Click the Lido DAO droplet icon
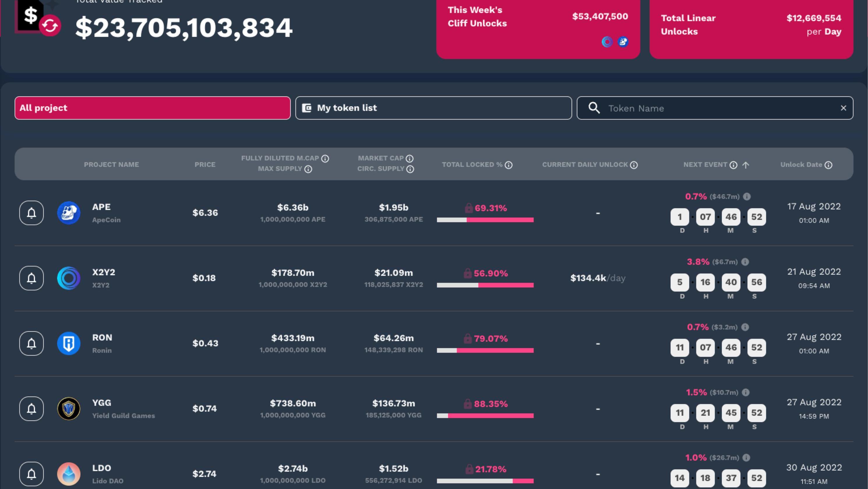The height and width of the screenshot is (489, 868). click(69, 474)
